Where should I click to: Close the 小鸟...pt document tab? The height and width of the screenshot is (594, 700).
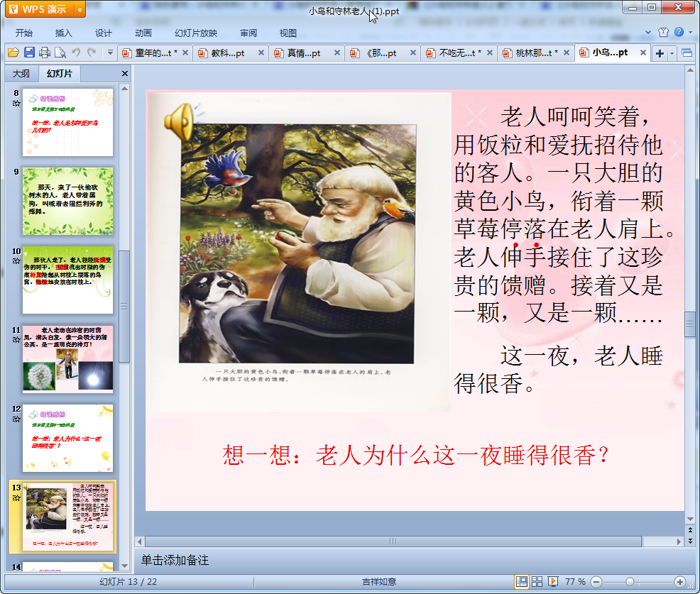click(643, 53)
